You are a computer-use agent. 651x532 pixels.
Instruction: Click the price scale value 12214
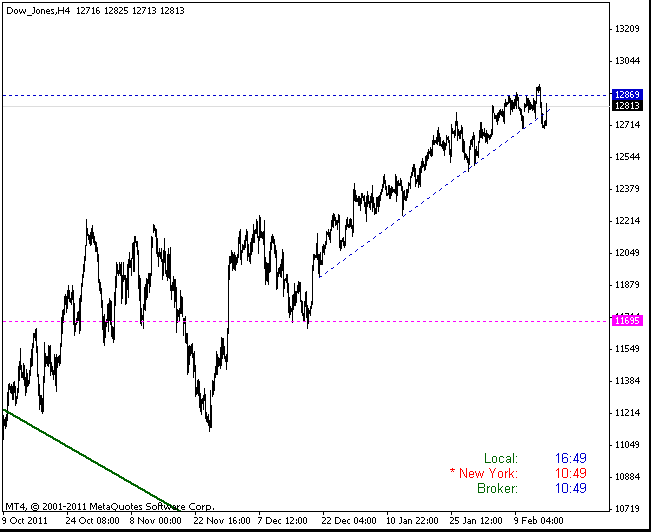627,221
